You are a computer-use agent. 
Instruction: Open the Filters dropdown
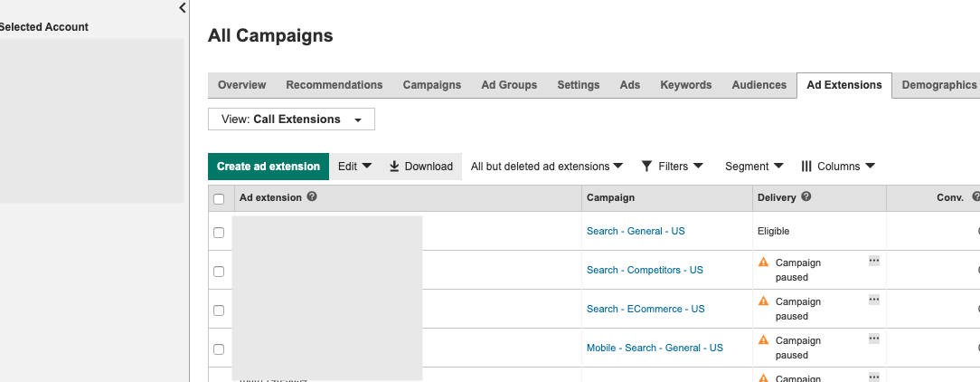tap(673, 167)
